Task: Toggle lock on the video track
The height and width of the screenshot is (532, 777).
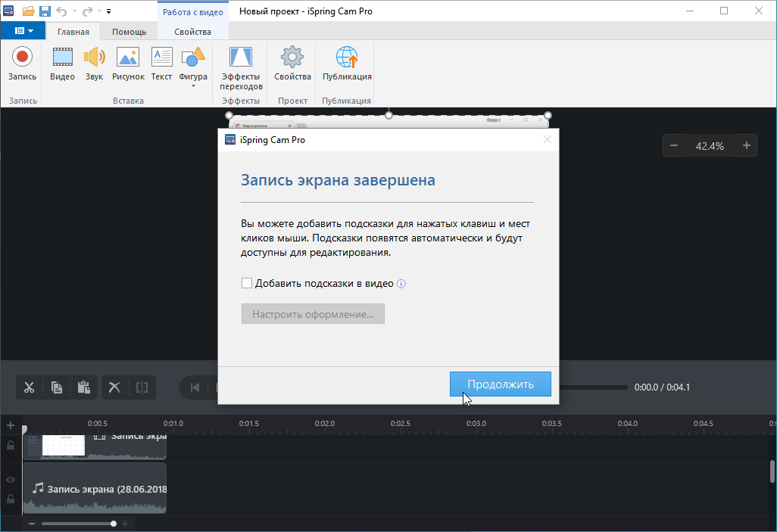Action: point(11,446)
